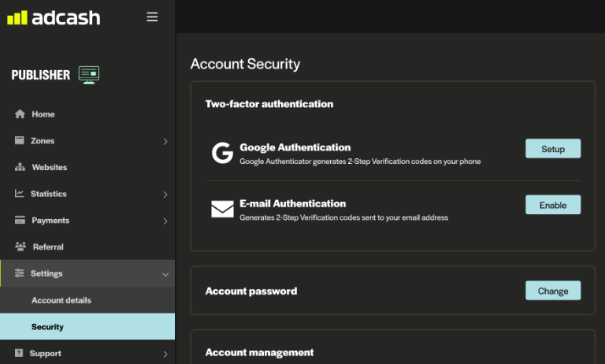Image resolution: width=605 pixels, height=364 pixels.
Task: Click the Referral people icon
Action: pos(20,247)
